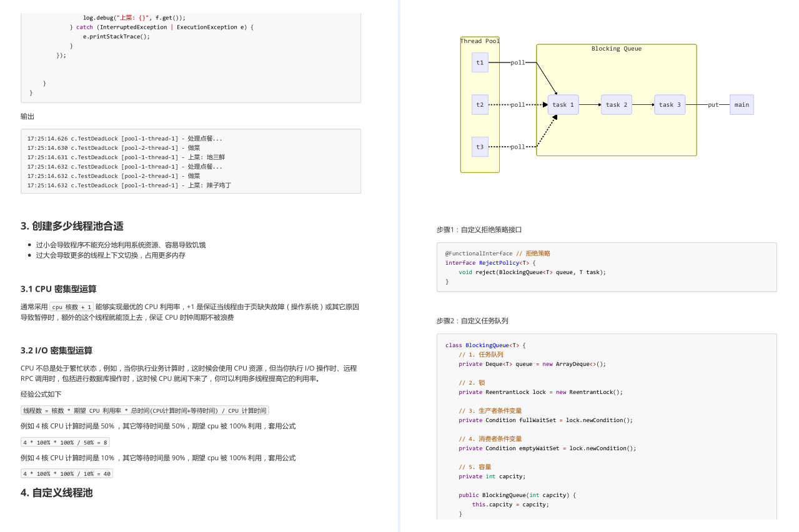
Task: Click comment '// 1. 任务队列'
Action: pos(481,355)
